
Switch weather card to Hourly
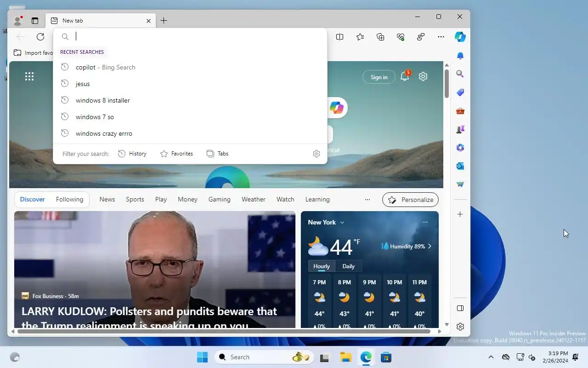pos(322,266)
